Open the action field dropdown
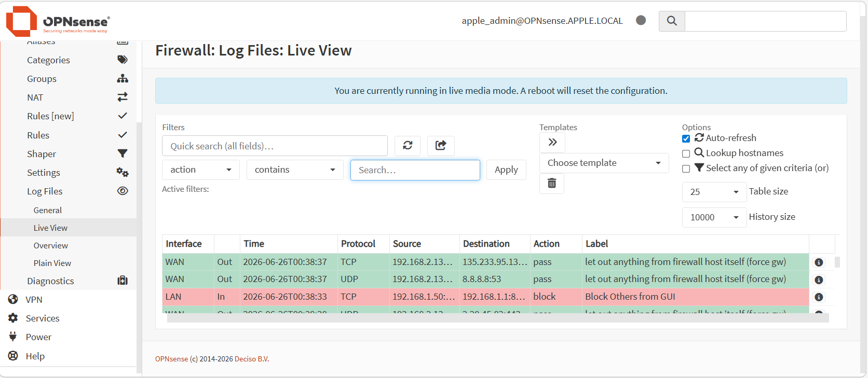The image size is (868, 378). tap(201, 170)
